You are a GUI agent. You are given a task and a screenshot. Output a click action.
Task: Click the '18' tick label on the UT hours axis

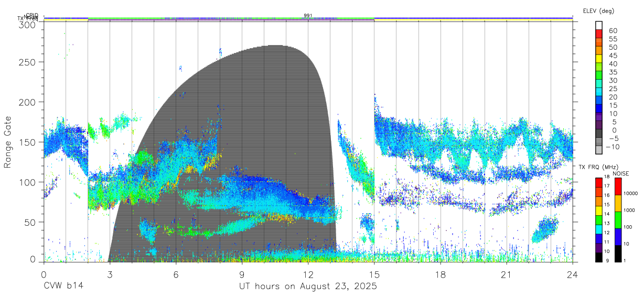(x=441, y=274)
